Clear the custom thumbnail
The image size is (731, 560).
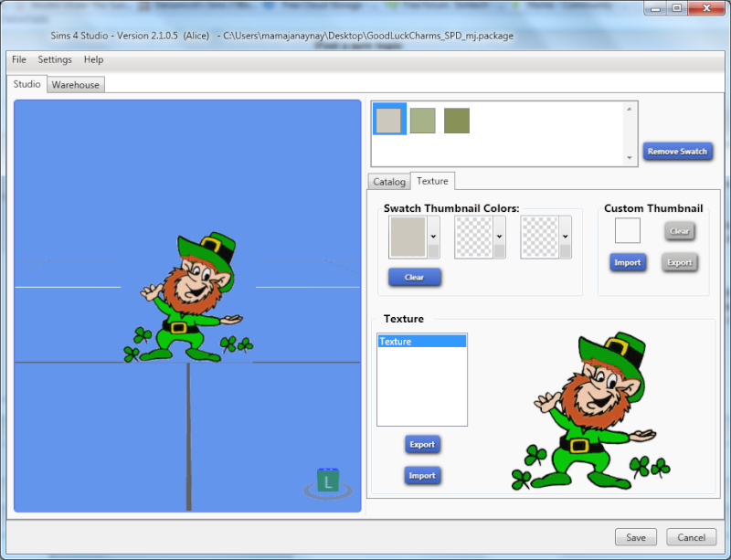[x=679, y=231]
